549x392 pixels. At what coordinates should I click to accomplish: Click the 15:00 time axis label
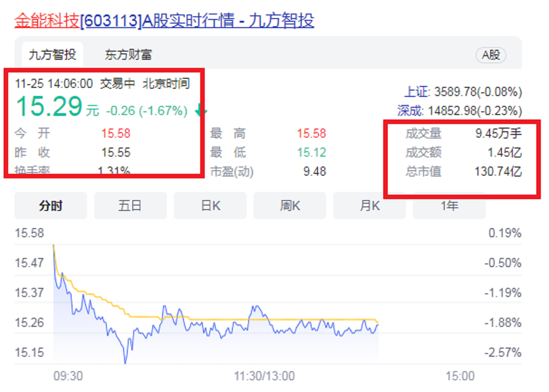(460, 376)
